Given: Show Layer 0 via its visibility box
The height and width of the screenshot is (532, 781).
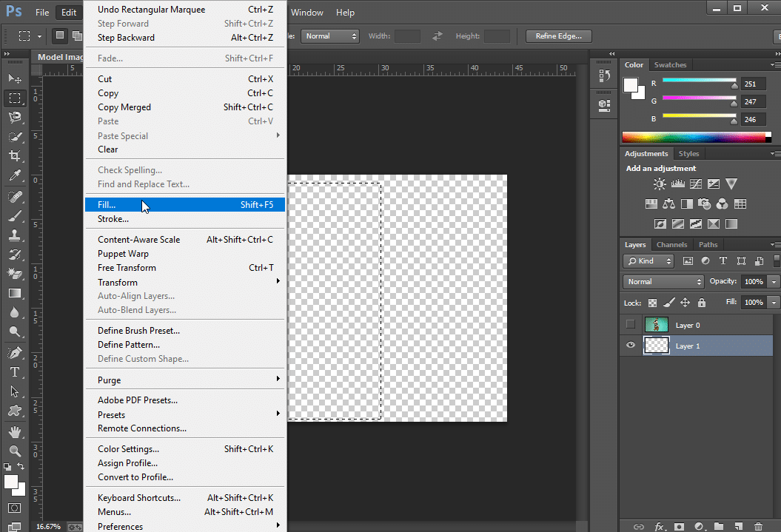Looking at the screenshot, I should coord(631,325).
